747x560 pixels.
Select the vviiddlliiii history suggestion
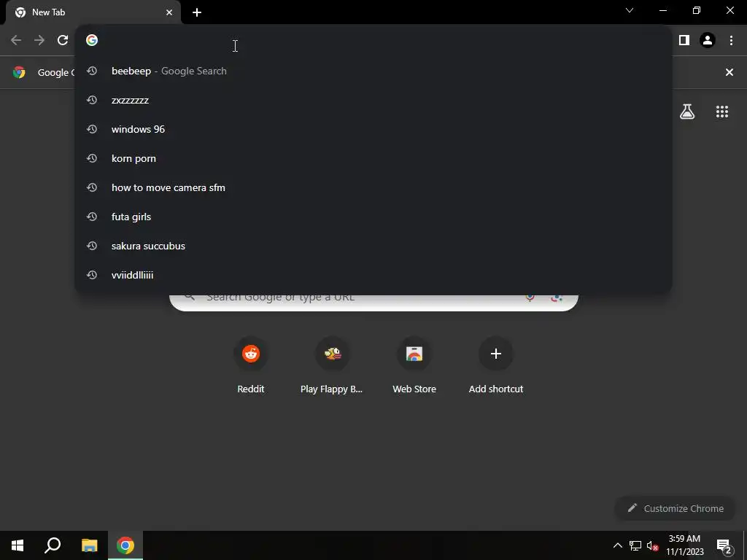tap(373, 275)
